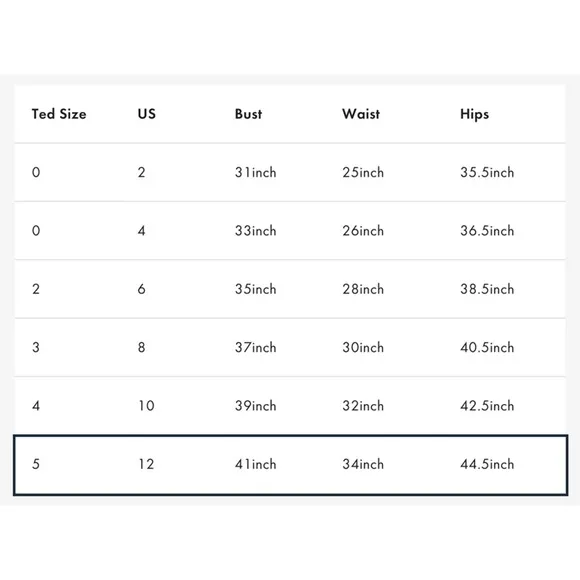The width and height of the screenshot is (580, 580).
Task: Click the 41inch bust cell
Action: 255,464
